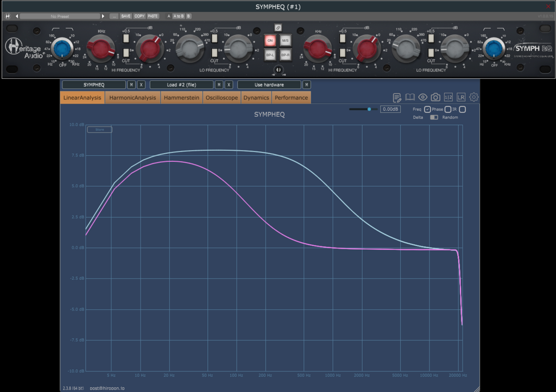This screenshot has height=392, width=556.
Task: Toggle the left HI frequency CUT switch
Action: 126,53
